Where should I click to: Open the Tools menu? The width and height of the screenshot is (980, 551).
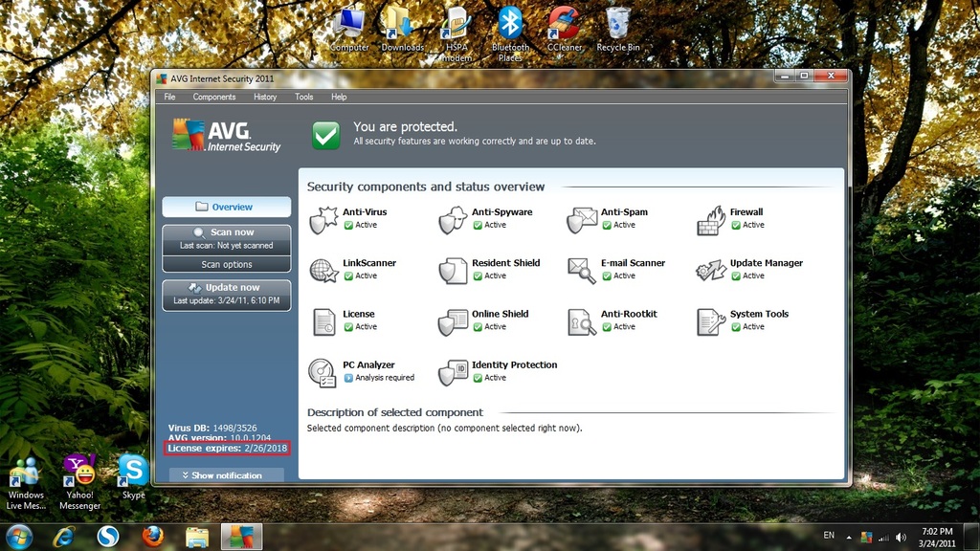(x=304, y=97)
